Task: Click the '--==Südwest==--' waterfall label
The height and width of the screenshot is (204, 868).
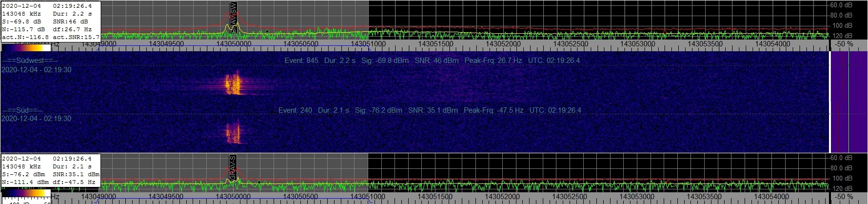Action: (x=30, y=61)
